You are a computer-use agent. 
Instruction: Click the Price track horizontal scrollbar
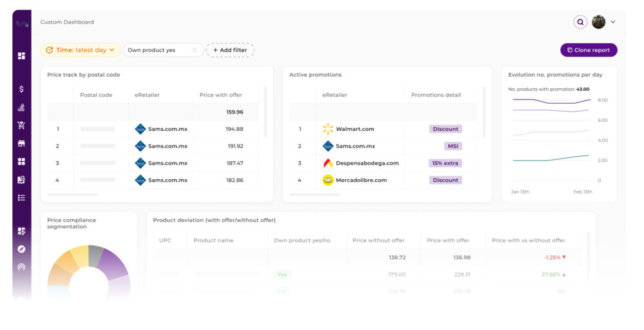tap(72, 195)
